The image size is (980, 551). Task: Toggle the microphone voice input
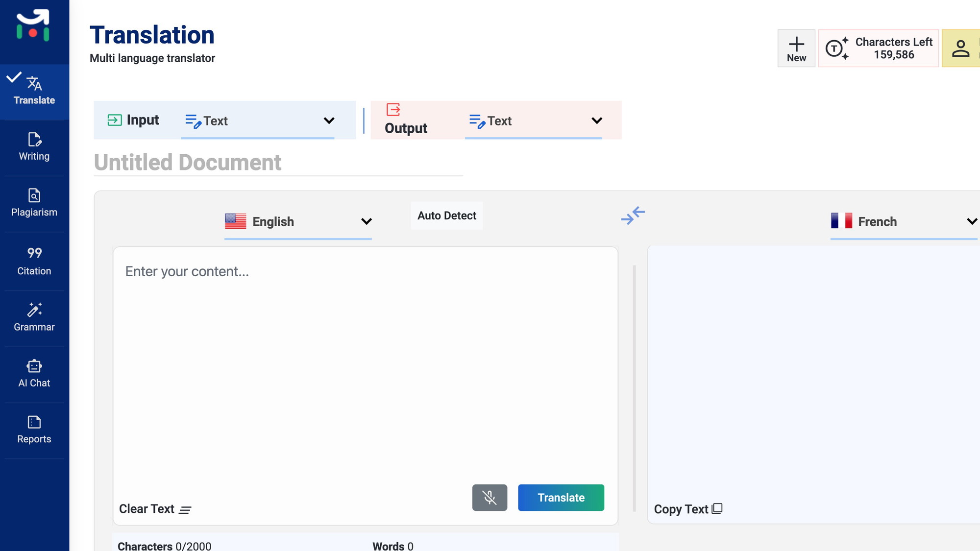pos(490,498)
